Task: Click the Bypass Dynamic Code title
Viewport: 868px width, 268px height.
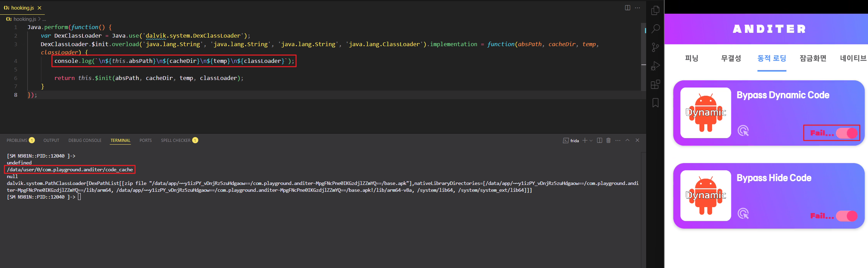Action: point(783,95)
